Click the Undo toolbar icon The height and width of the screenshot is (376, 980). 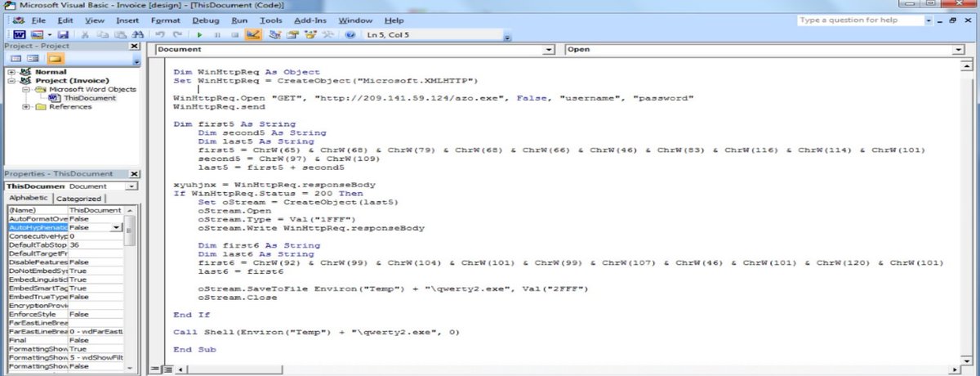(x=160, y=35)
